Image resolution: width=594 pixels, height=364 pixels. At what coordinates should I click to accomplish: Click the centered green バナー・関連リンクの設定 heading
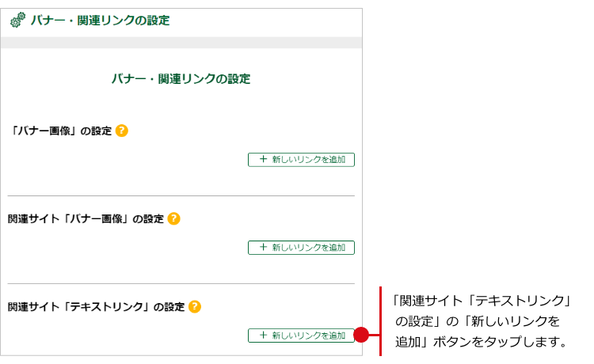tap(181, 79)
